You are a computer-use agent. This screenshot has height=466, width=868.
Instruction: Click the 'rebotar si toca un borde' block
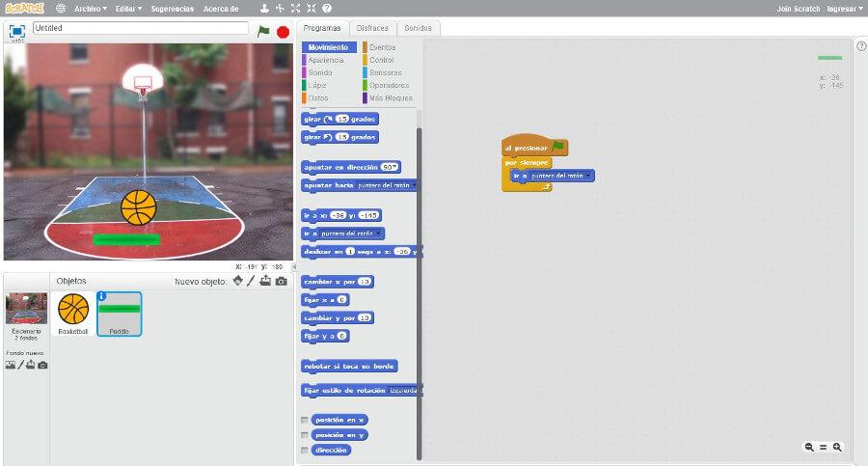(x=349, y=367)
